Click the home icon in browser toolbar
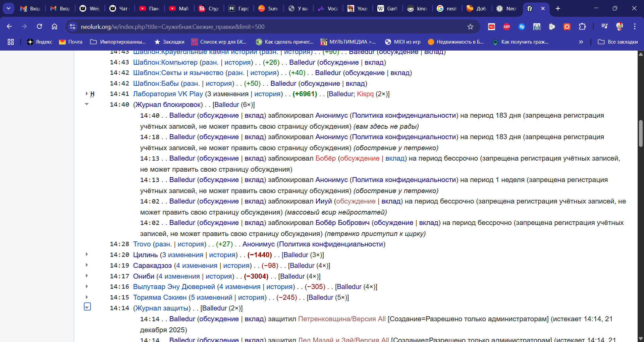The height and width of the screenshot is (342, 644). [54, 26]
